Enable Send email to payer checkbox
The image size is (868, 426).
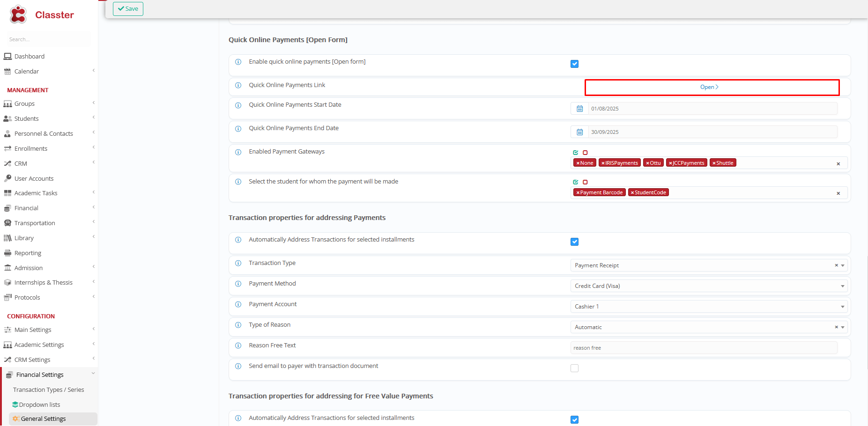click(574, 368)
